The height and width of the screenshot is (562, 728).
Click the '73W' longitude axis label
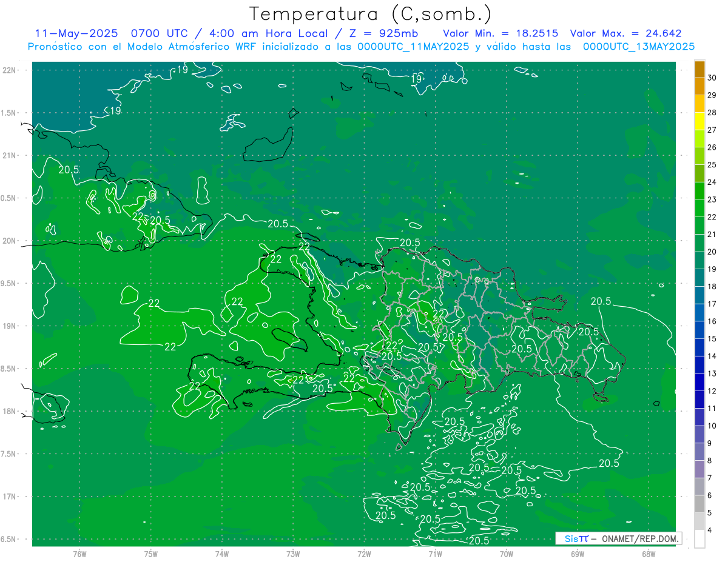[293, 554]
